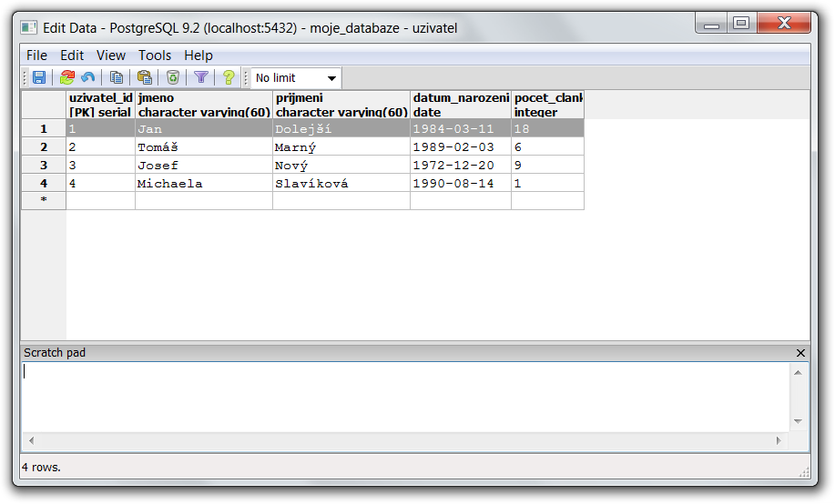Click the datum_narozeni column header
Image resolution: width=835 pixels, height=504 pixels.
pos(460,105)
